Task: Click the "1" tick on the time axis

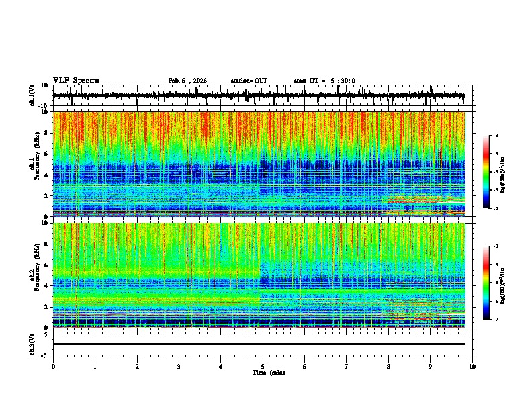Action: [x=95, y=367]
